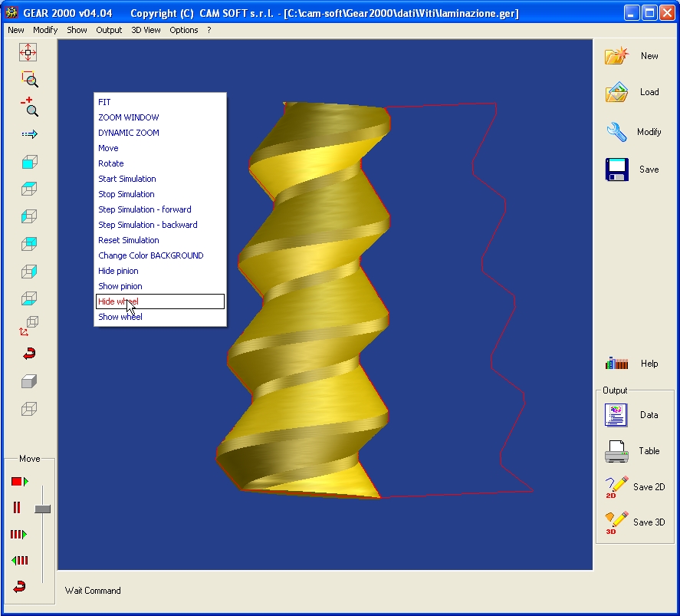The image size is (680, 616).
Task: Open the ? help menu
Action: click(x=209, y=30)
